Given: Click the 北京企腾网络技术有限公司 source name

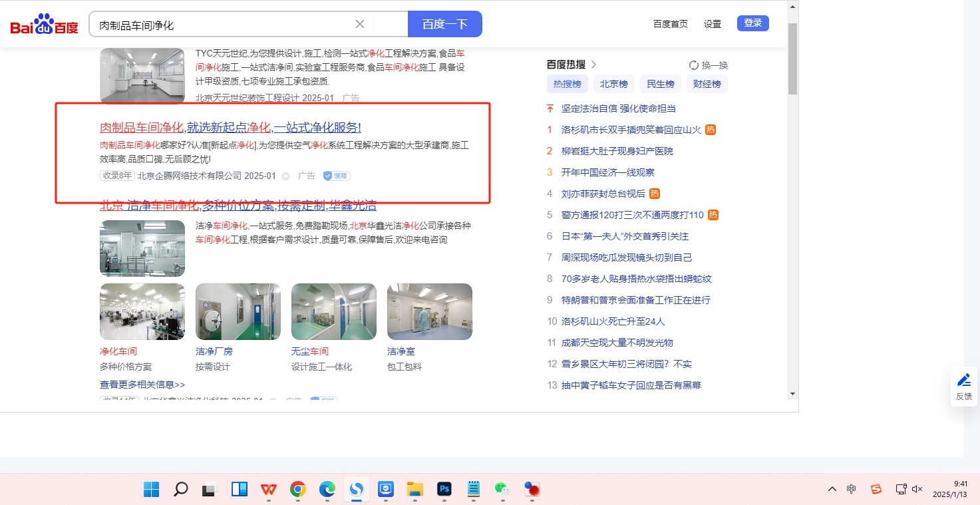Looking at the screenshot, I should [x=190, y=176].
